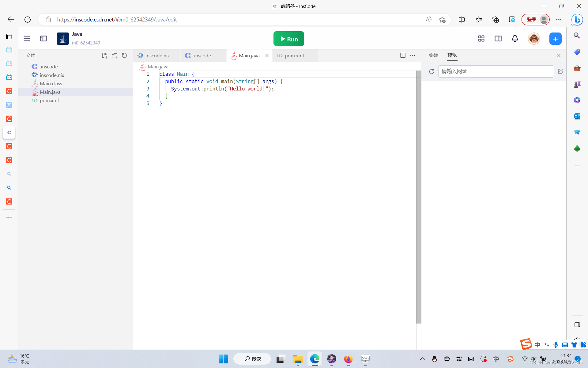This screenshot has width=588, height=368.
Task: Click the blue plus create button
Action: pyautogui.click(x=555, y=39)
